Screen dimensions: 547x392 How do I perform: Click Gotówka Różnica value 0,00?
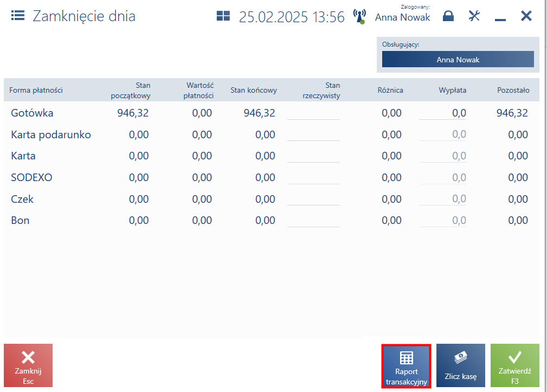click(x=391, y=113)
